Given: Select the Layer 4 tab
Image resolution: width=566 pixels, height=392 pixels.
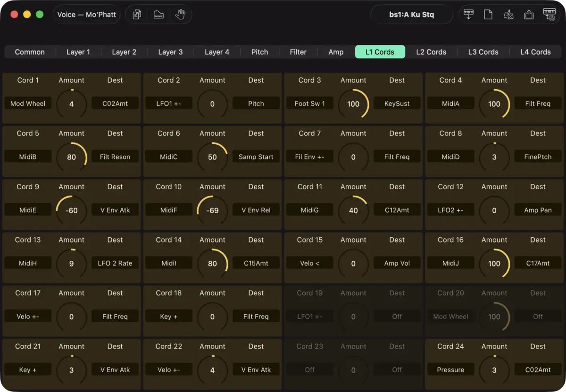Looking at the screenshot, I should click(217, 52).
